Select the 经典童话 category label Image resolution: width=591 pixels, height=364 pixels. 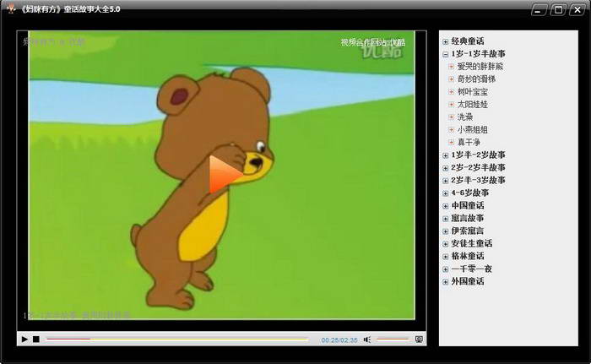coord(468,41)
